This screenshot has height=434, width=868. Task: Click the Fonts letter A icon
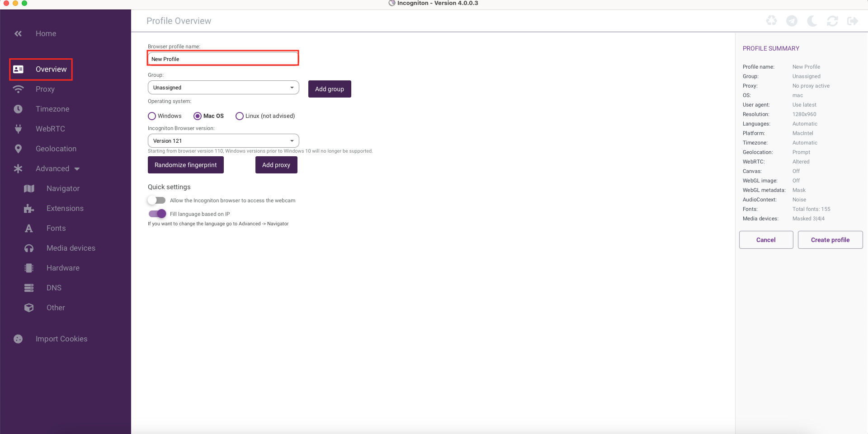pos(29,228)
